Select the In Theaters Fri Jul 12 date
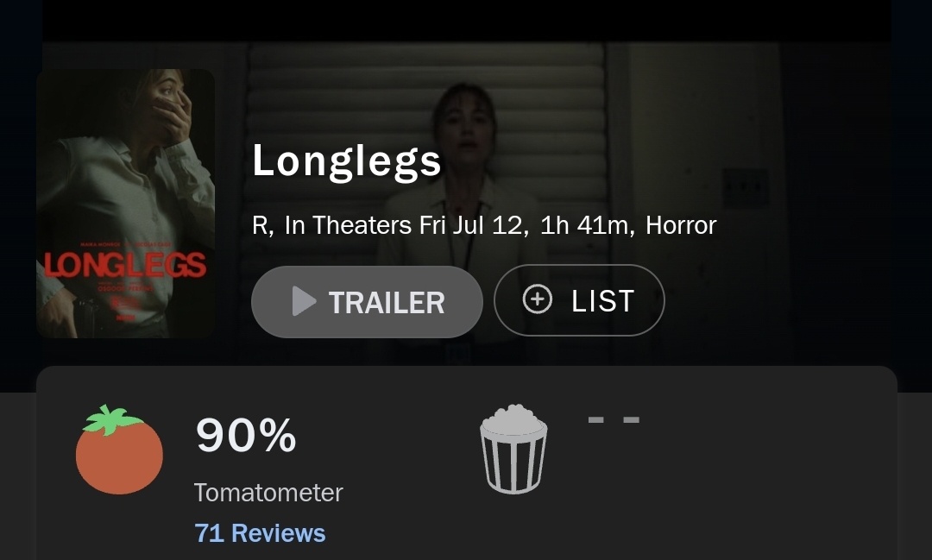Screen dimensions: 932x560 pyautogui.click(x=405, y=226)
